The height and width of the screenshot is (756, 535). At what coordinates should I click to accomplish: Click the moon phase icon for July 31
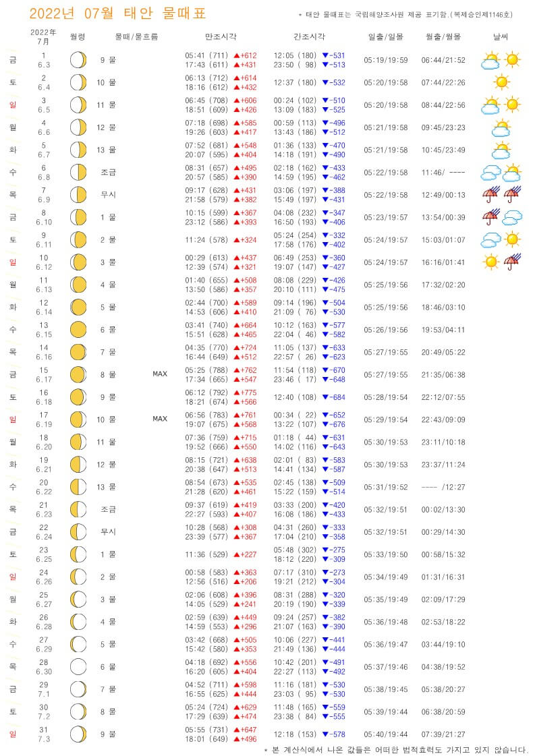[x=78, y=734]
